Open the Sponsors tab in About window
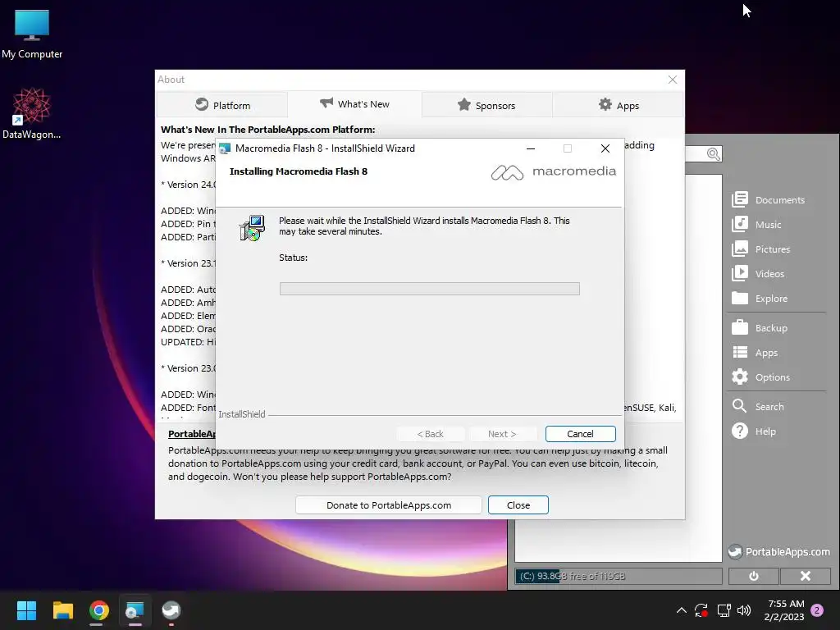840x630 pixels. 487,105
